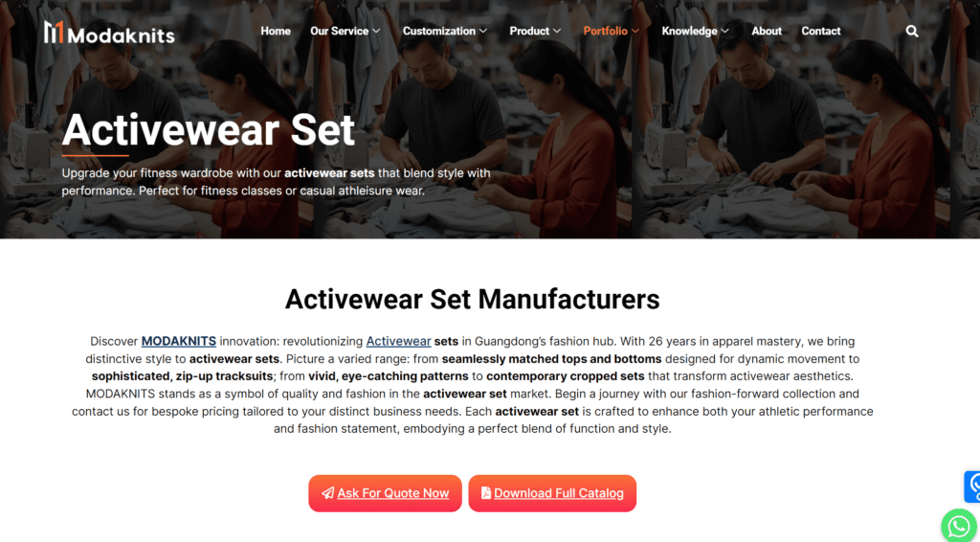Click Ask For Quote Now button
The image size is (980, 542).
(x=385, y=493)
